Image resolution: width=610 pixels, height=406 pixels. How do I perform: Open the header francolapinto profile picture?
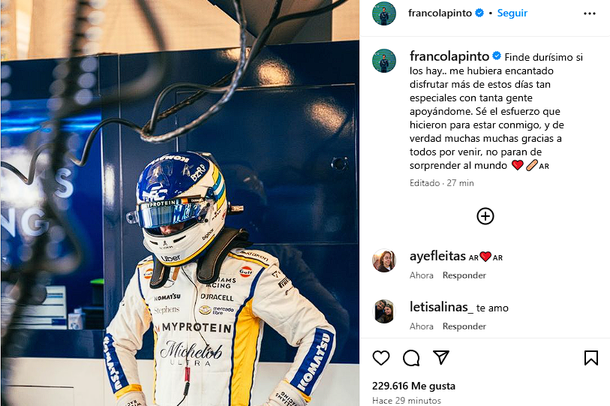coord(385,14)
